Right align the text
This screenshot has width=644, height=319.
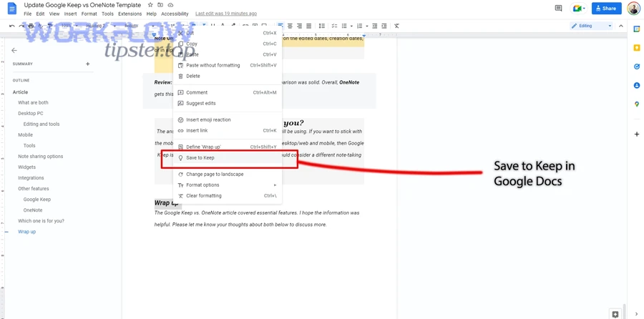pyautogui.click(x=299, y=26)
